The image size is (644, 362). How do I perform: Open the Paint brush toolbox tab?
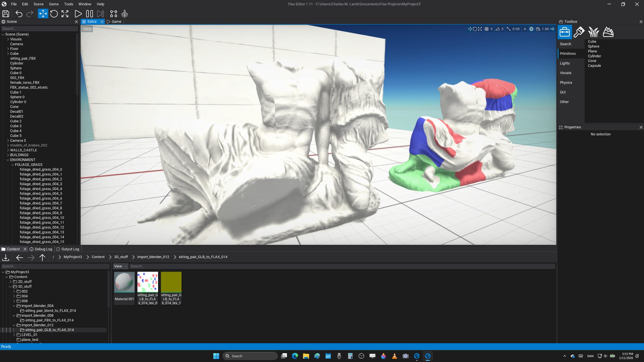pos(579,32)
